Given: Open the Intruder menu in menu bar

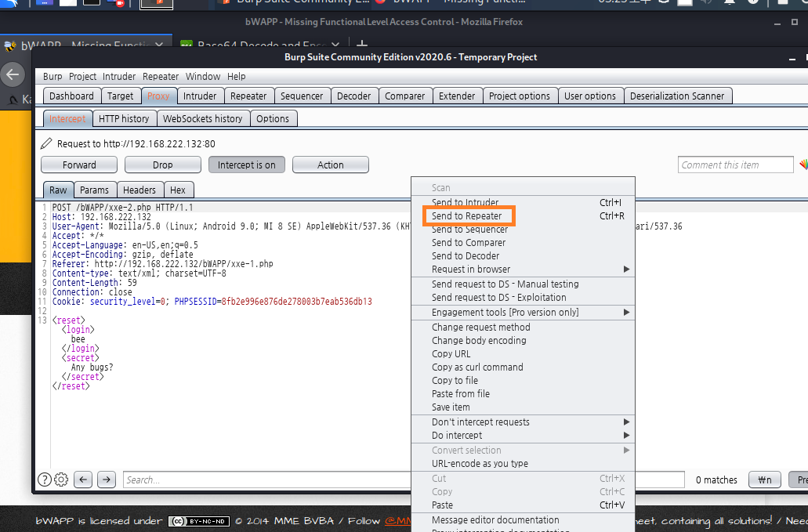Looking at the screenshot, I should tap(119, 76).
